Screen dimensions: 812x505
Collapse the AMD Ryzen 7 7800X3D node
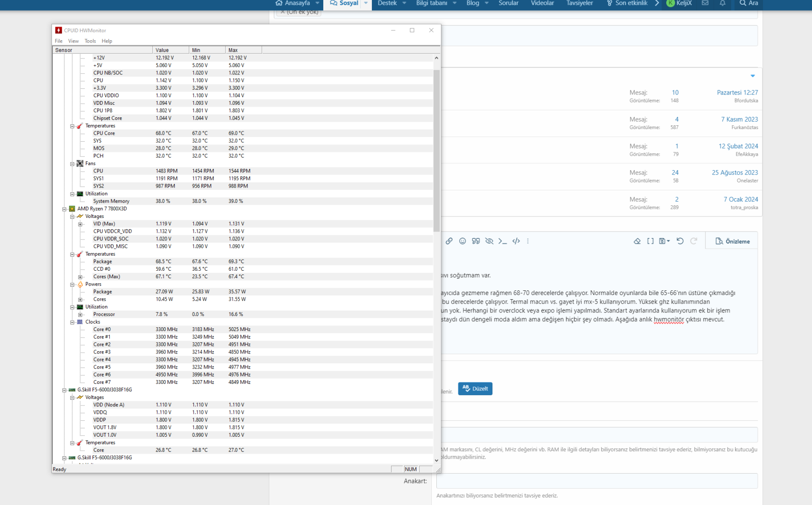click(64, 209)
